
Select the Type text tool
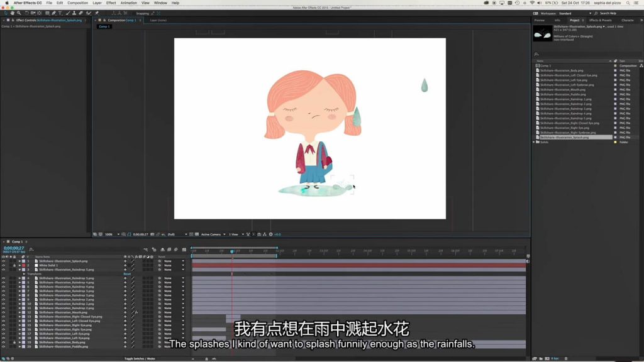[x=60, y=13]
